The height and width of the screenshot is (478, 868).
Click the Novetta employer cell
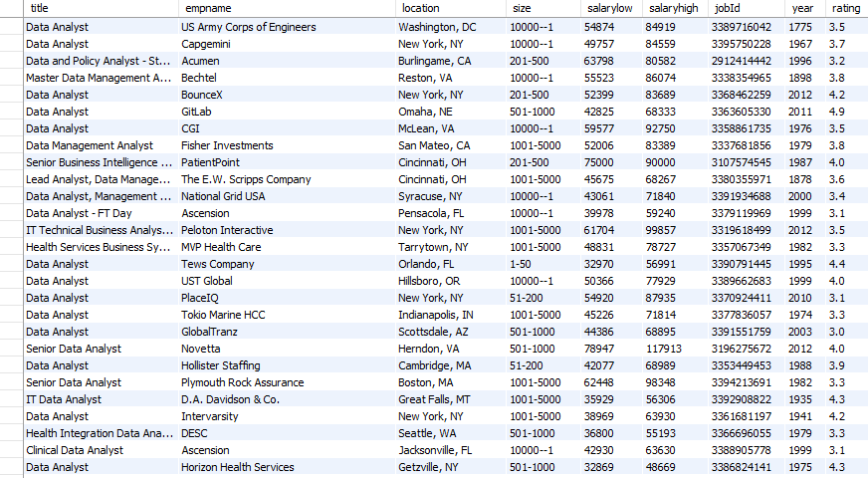click(287, 349)
